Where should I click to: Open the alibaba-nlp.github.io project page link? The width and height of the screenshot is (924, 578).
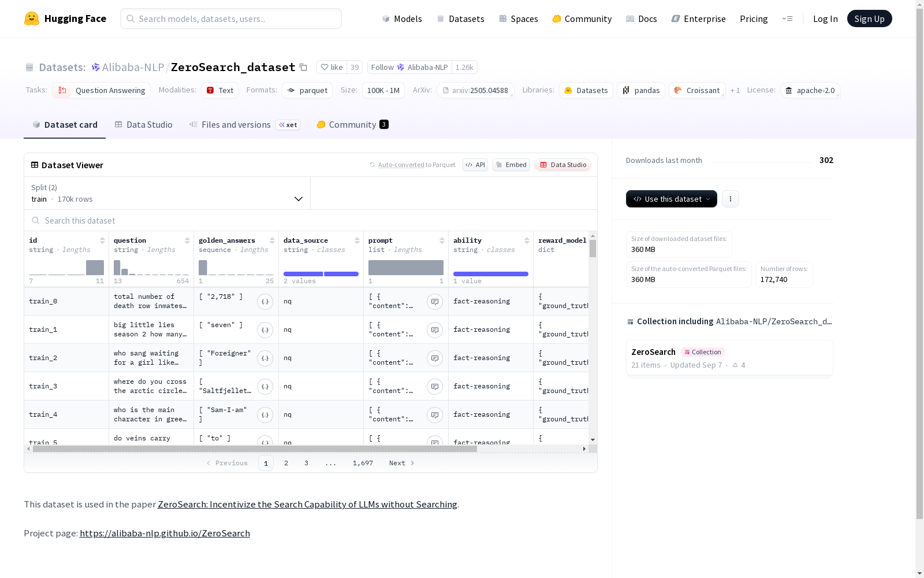tap(165, 533)
